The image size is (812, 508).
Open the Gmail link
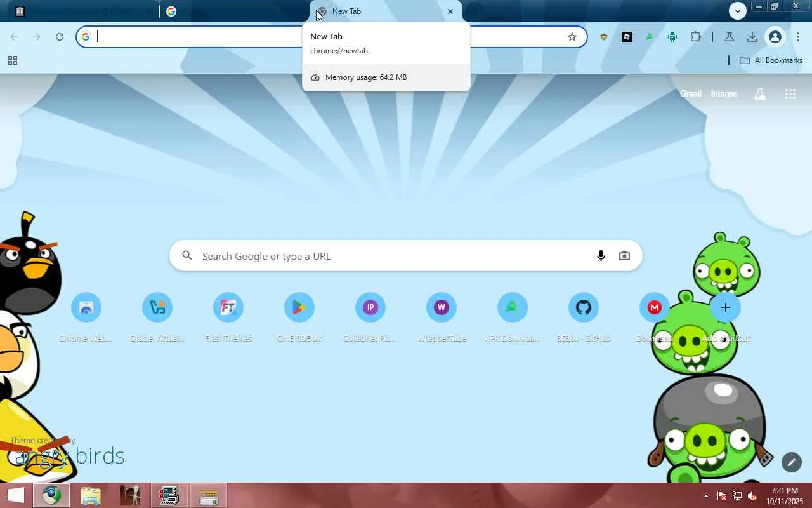(691, 94)
